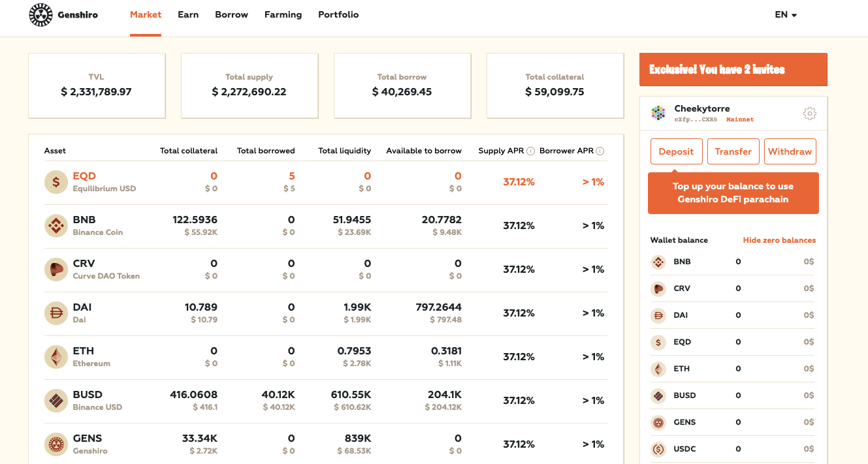Click the Total supply summary card
Screen dimensions: 868x464
click(249, 85)
